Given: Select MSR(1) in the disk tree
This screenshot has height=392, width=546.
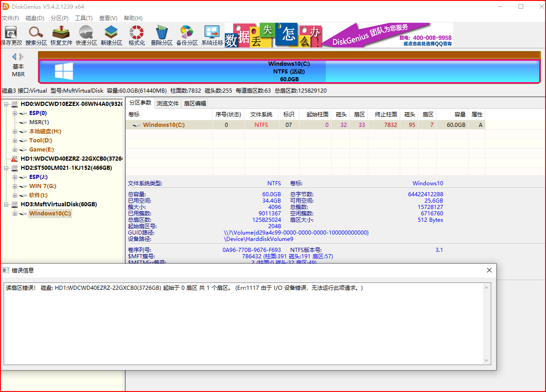Looking at the screenshot, I should (39, 122).
